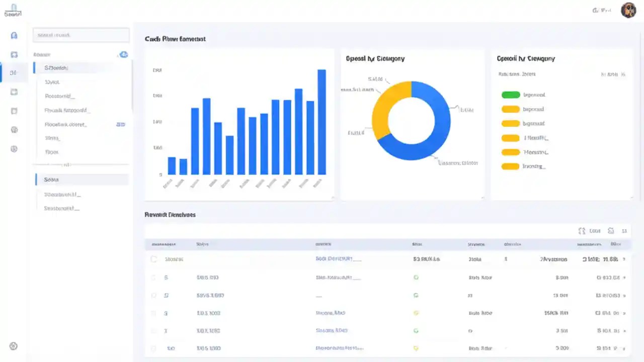Click the export icon left of the table's date control
644x362 pixels.
tap(582, 231)
